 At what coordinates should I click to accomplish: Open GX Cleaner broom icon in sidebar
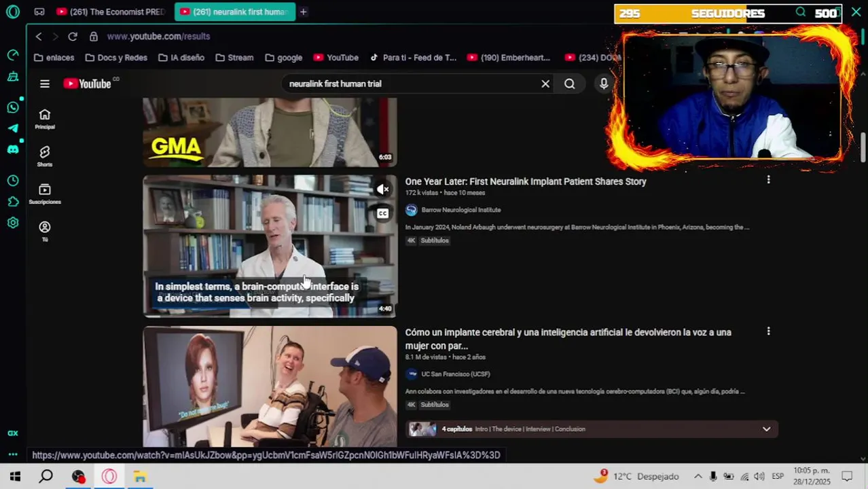13,77
